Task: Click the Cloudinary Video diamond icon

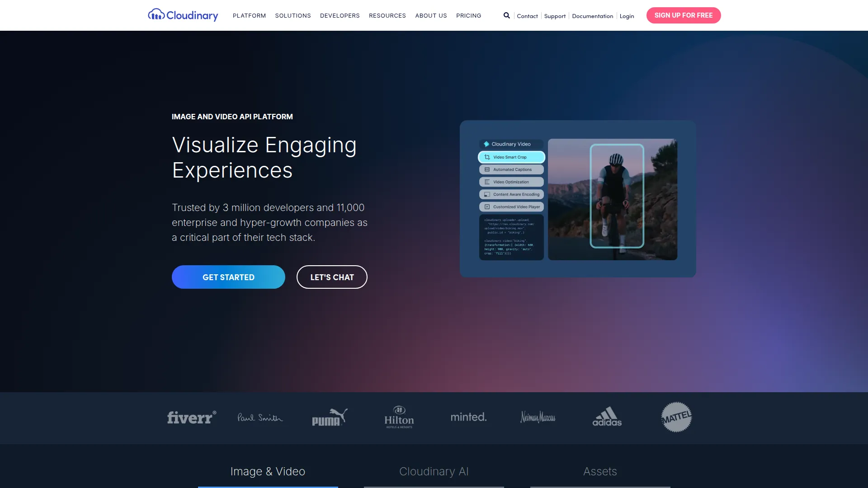Action: pyautogui.click(x=486, y=144)
